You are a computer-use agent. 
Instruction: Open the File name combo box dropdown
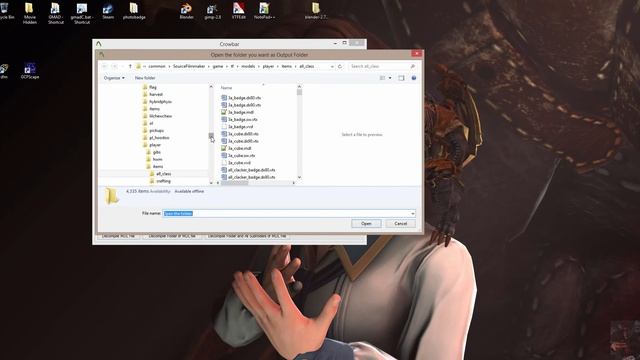tap(413, 213)
